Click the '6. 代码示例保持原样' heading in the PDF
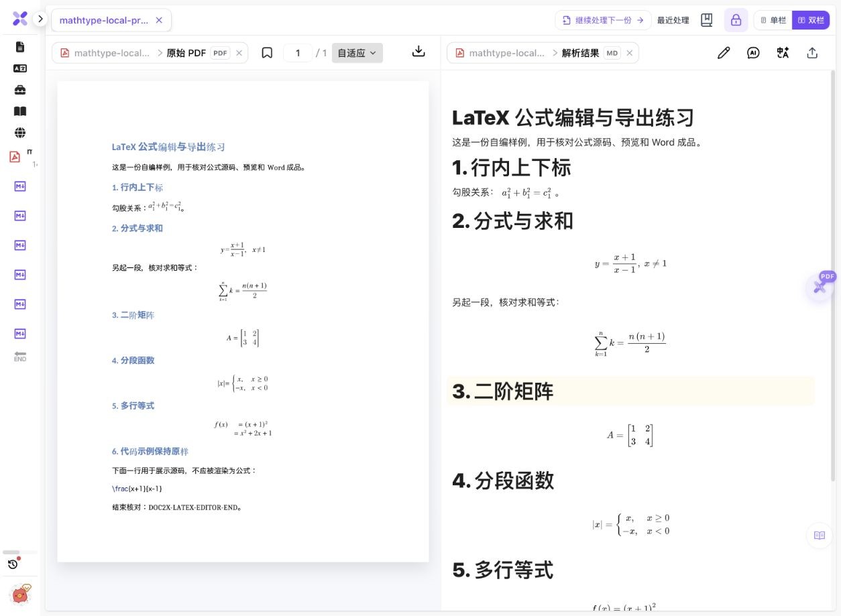Viewport: 841px width, 616px height. [150, 451]
